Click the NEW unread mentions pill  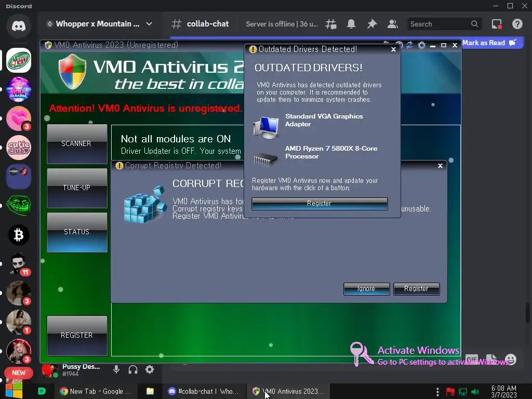pos(19,373)
